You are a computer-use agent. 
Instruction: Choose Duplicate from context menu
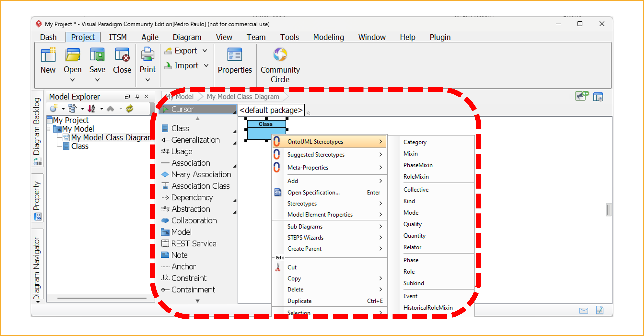click(329, 301)
